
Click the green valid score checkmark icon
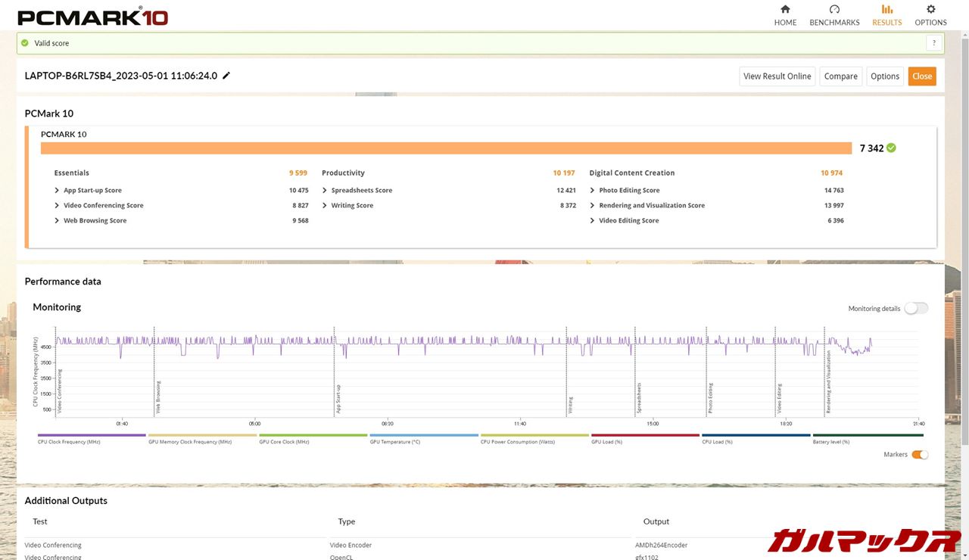coord(25,43)
